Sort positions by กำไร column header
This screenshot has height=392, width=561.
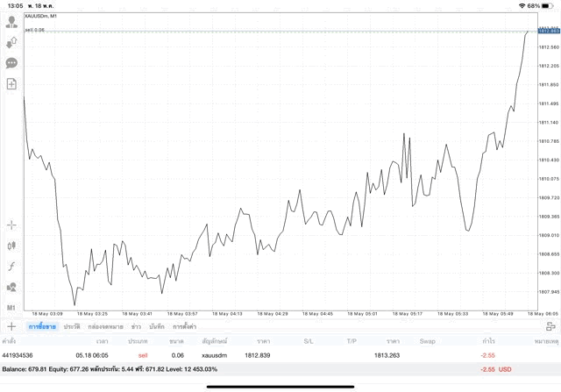coord(488,340)
